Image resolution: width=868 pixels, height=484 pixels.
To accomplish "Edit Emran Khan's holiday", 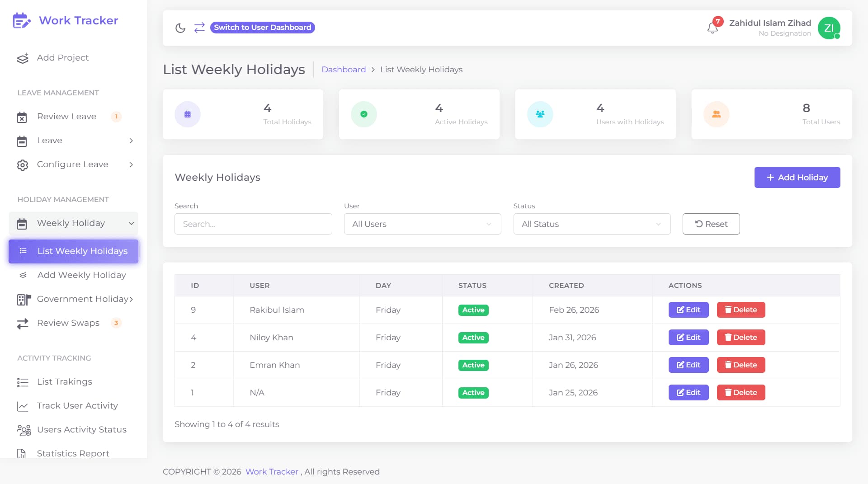I will coord(689,365).
